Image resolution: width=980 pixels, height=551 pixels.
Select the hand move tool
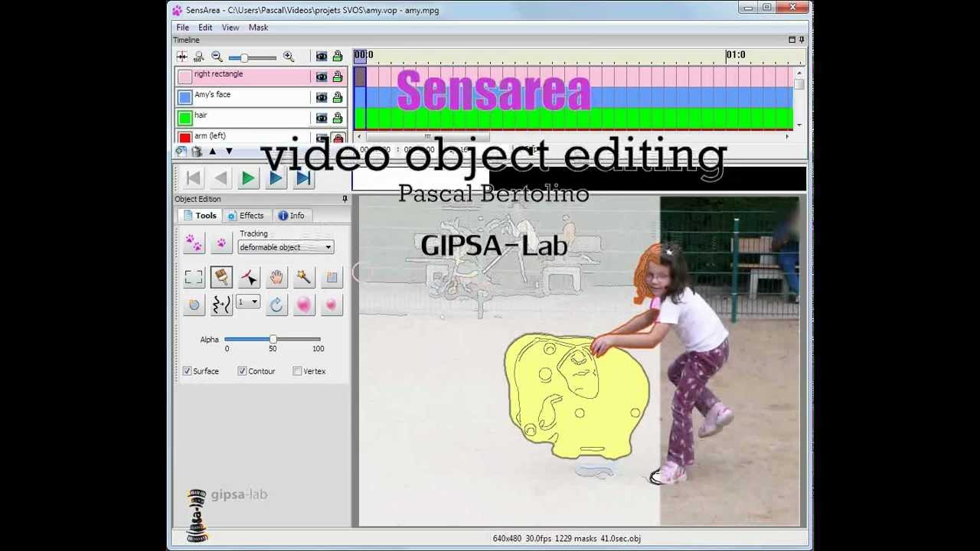coord(276,277)
